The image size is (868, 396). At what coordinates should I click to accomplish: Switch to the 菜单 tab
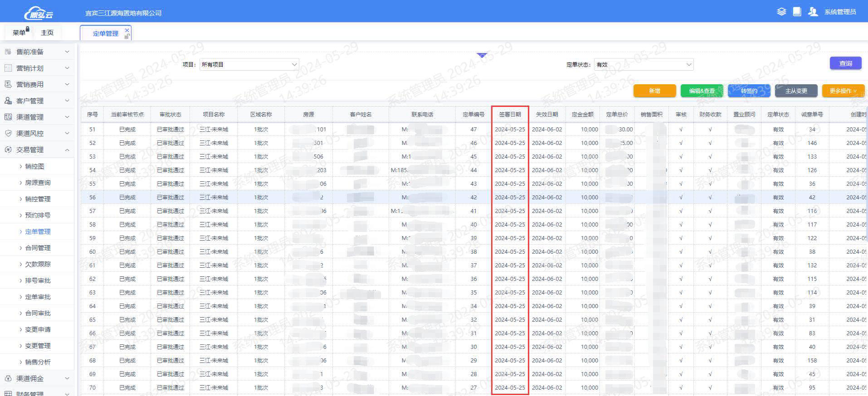point(19,33)
